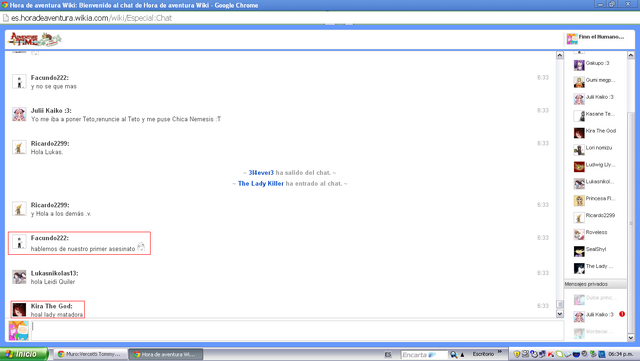Click username Facundo222 above the asesinato message

tap(50, 238)
